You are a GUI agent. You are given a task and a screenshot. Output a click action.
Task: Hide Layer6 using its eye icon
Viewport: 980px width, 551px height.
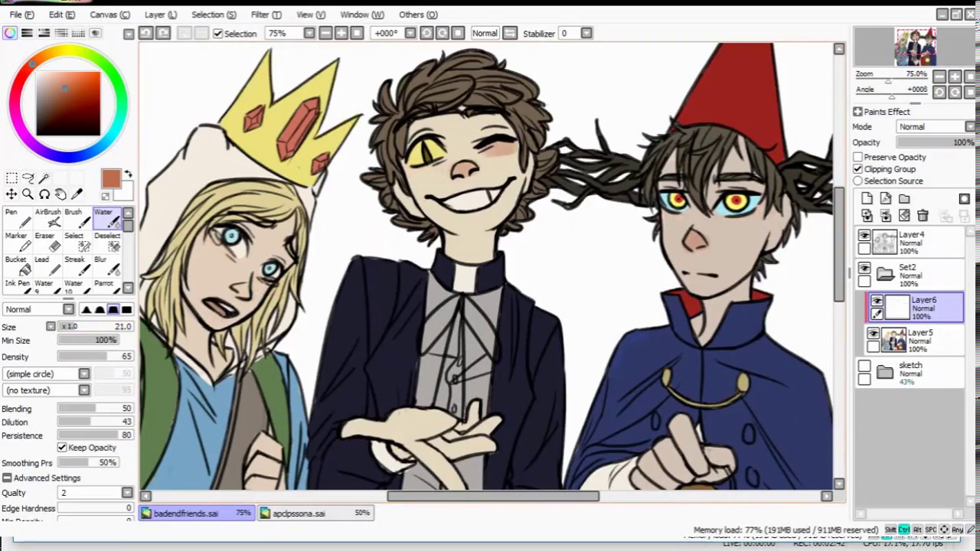point(877,302)
